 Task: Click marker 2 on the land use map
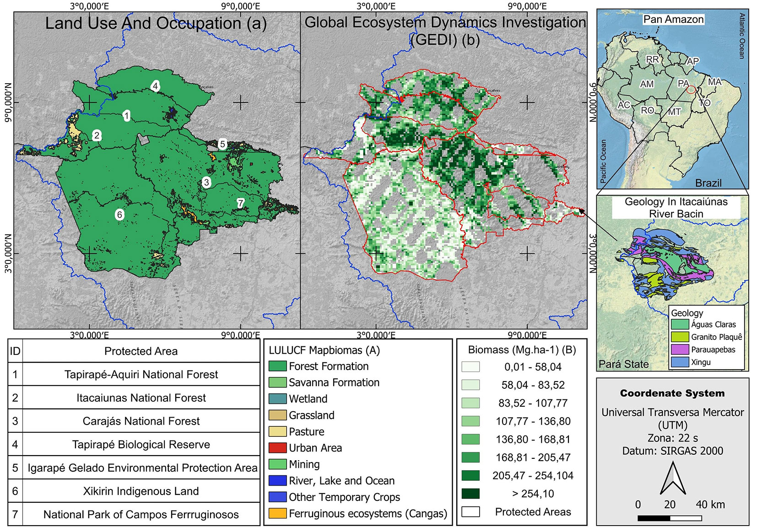(x=97, y=135)
